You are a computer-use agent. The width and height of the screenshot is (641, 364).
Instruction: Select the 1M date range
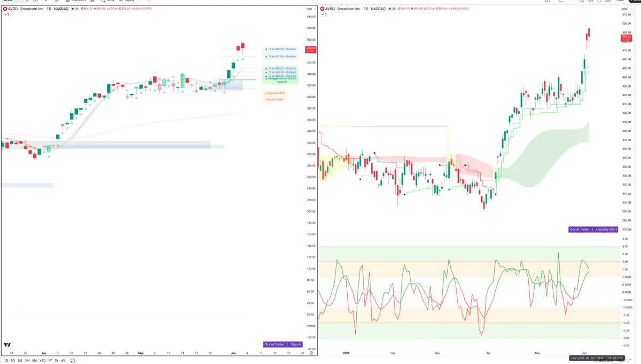(x=20, y=361)
